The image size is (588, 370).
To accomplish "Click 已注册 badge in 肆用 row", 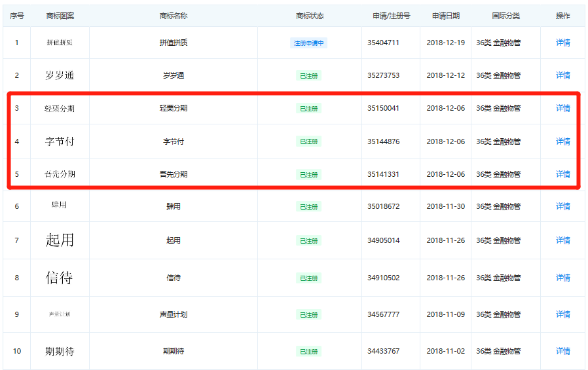I will (x=308, y=207).
